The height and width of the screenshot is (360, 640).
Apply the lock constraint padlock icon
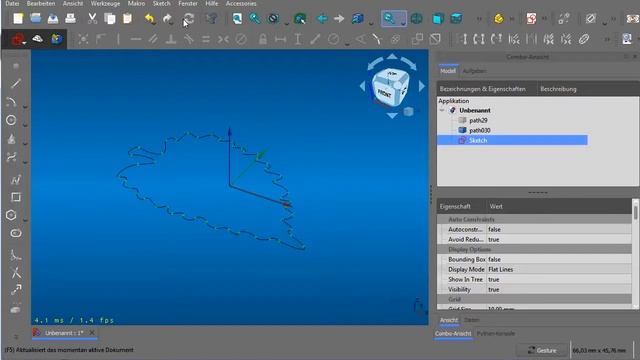click(x=262, y=39)
